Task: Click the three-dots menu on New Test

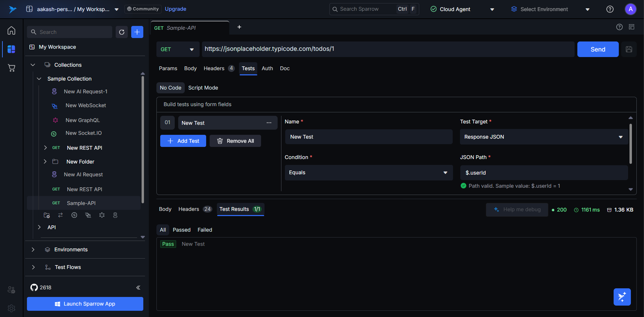Action: 269,123
